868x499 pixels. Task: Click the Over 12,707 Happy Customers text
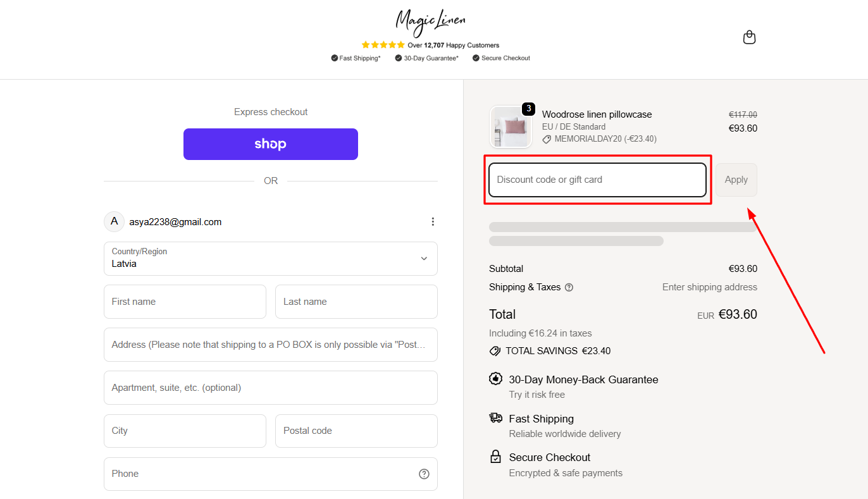point(453,46)
